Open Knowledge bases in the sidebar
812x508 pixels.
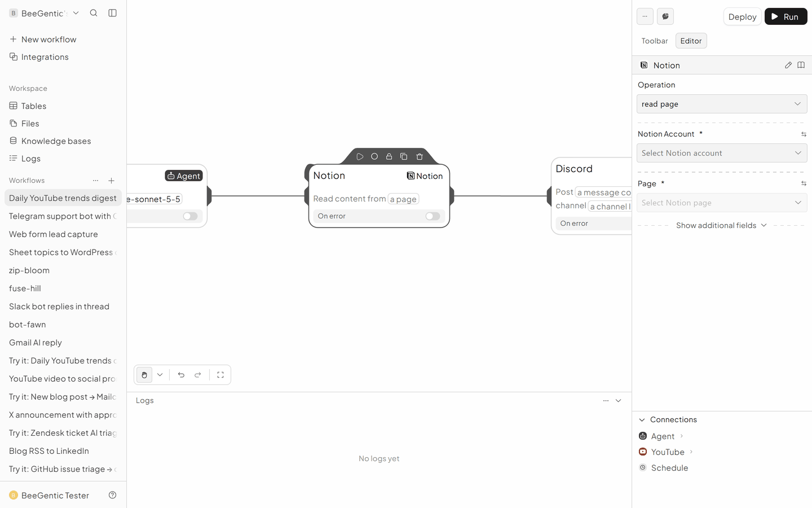click(x=63, y=141)
